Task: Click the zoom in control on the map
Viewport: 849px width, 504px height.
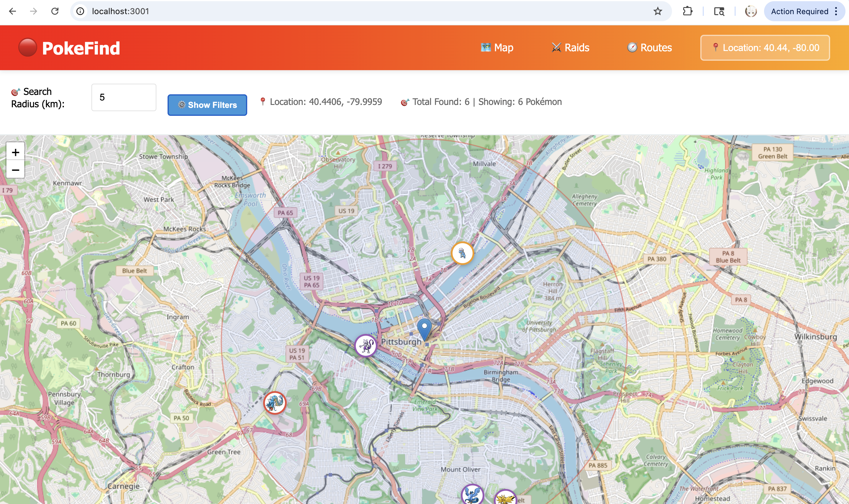Action: click(15, 152)
